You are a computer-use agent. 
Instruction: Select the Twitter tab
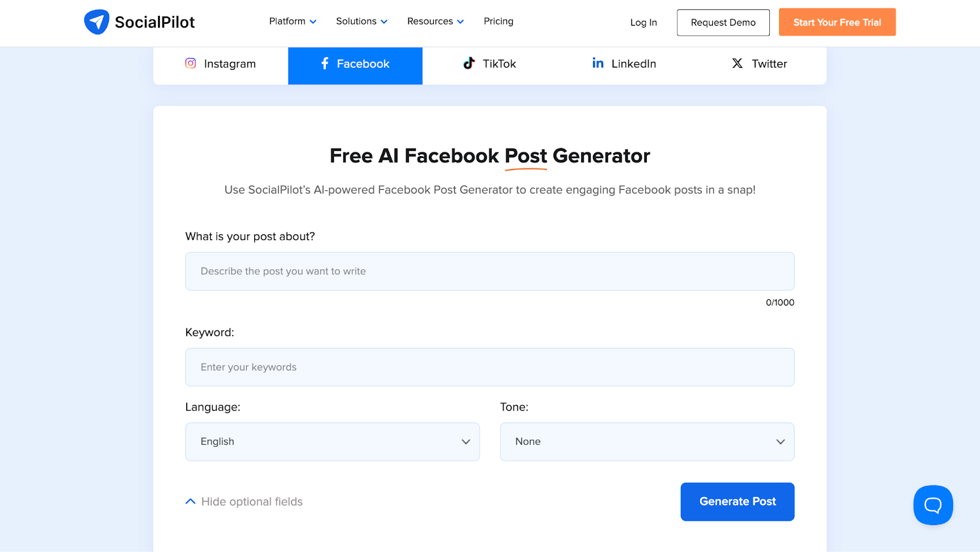coord(759,64)
